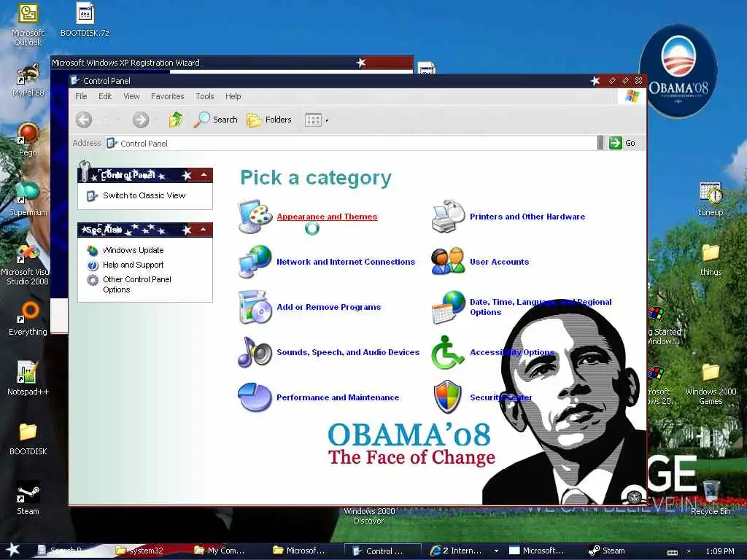
Task: Collapse the See Also side section
Action: click(x=204, y=230)
